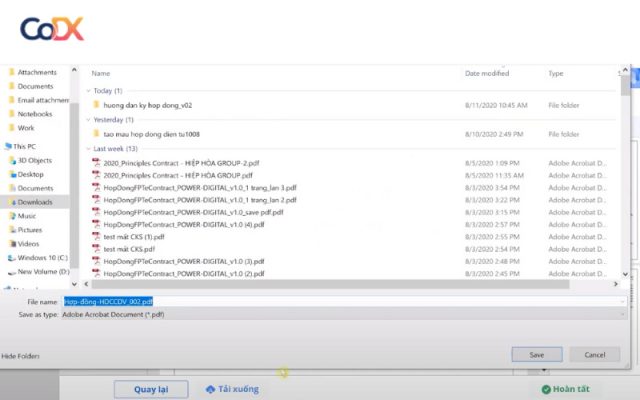Click the Hoàn tất button

pos(566,389)
